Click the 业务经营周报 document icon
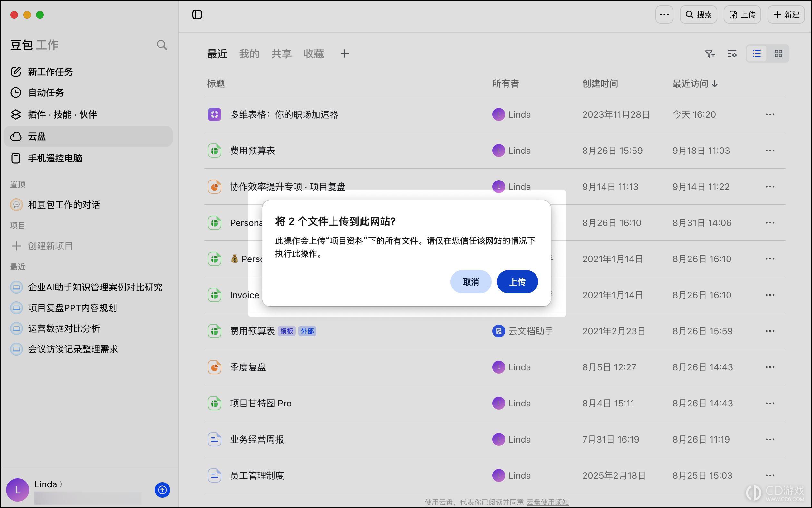Image resolution: width=812 pixels, height=508 pixels. click(x=214, y=439)
